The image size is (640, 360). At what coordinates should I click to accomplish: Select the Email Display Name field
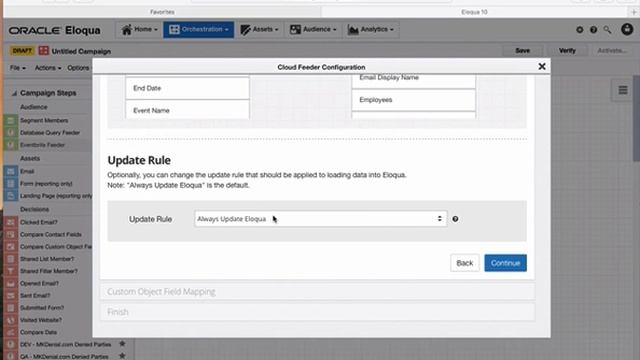point(413,81)
